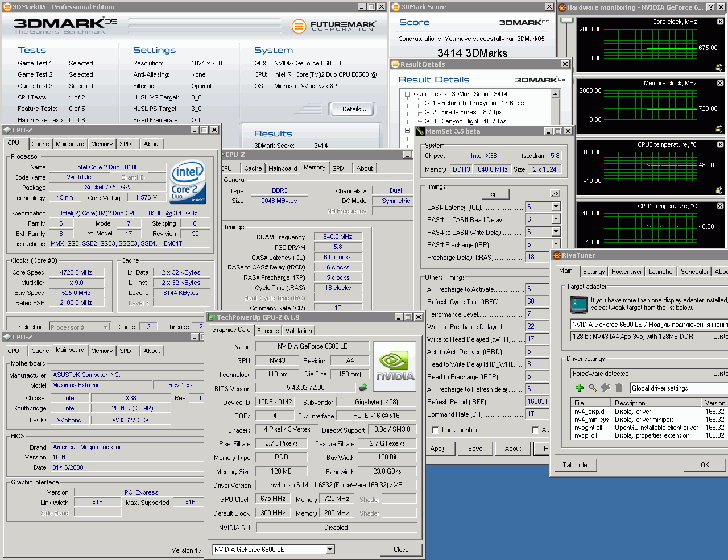
Task: Close the CPU1 temperature graph panel
Action: pos(720,206)
